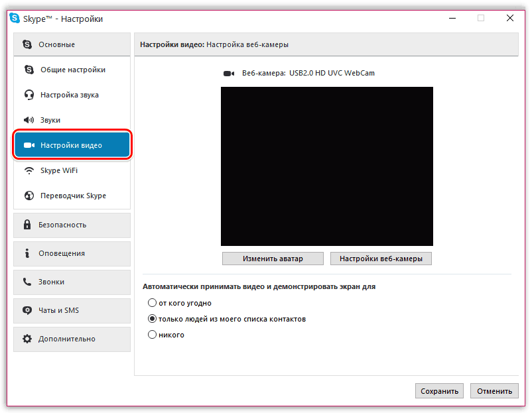
Task: Select 'только людей из моего списка контактов'
Action: (152, 319)
